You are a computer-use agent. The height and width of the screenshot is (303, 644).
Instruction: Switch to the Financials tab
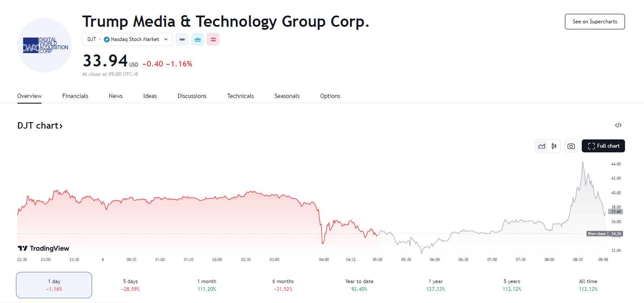tap(75, 96)
